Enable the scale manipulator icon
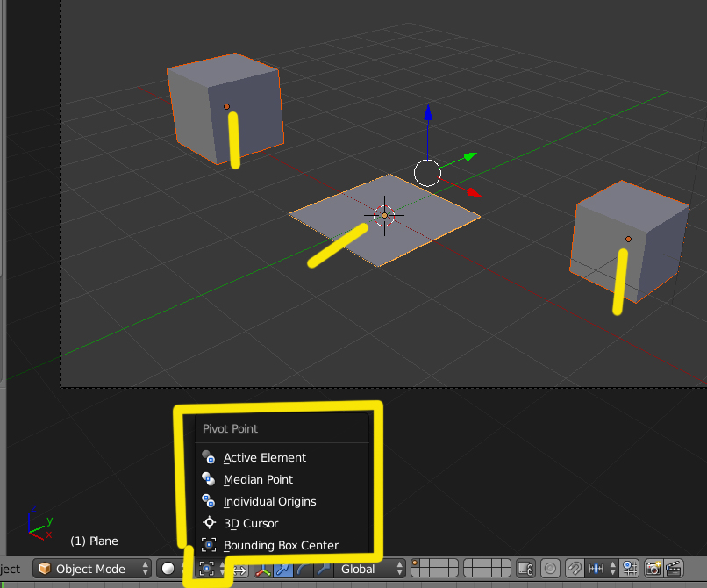This screenshot has width=707, height=588. pos(323,569)
